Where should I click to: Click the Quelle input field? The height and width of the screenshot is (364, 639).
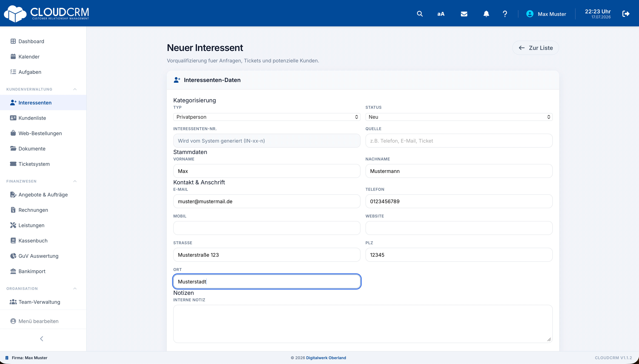[459, 140]
